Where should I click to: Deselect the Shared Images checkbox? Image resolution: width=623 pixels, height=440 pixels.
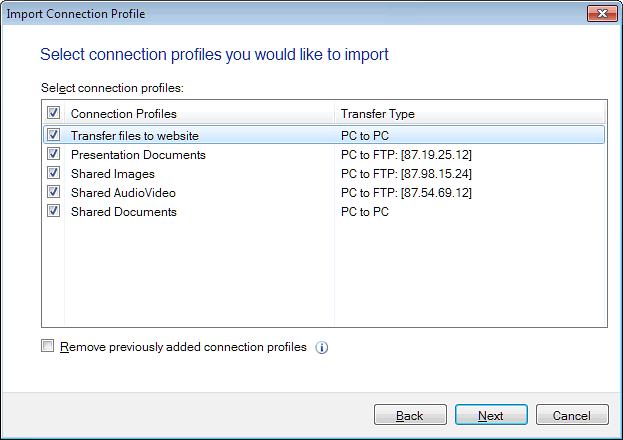click(x=53, y=174)
